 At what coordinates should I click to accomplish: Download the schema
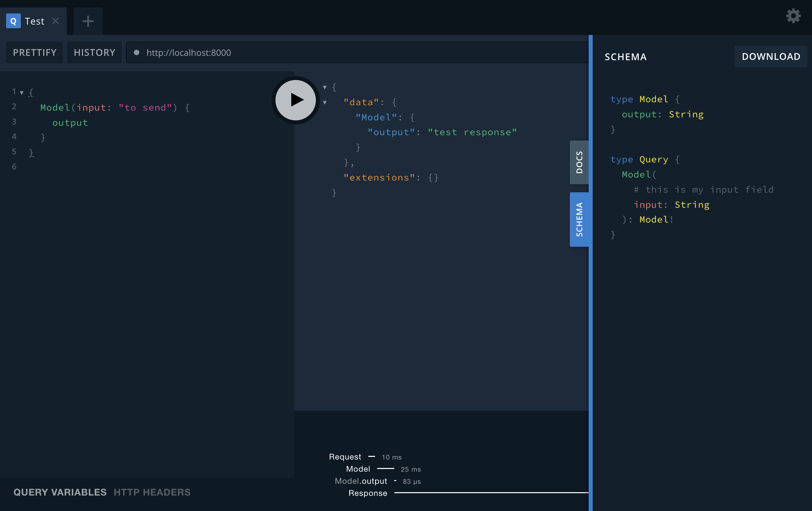[x=771, y=56]
